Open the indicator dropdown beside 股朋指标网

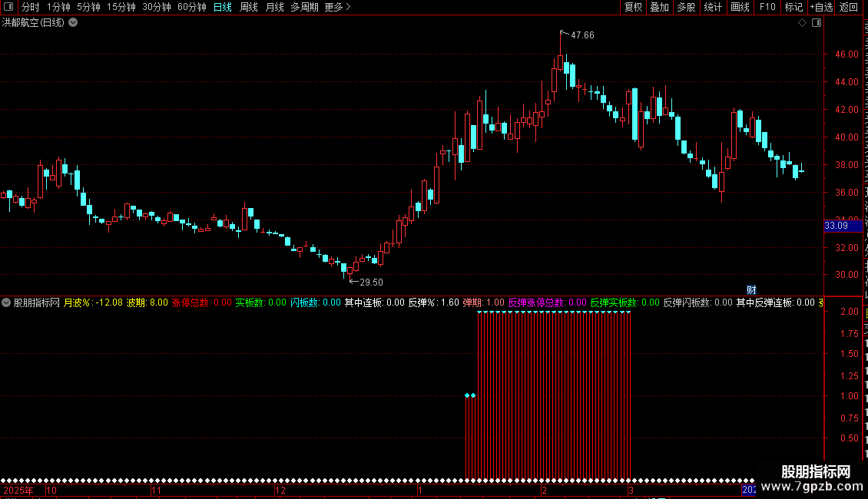pyautogui.click(x=6, y=302)
